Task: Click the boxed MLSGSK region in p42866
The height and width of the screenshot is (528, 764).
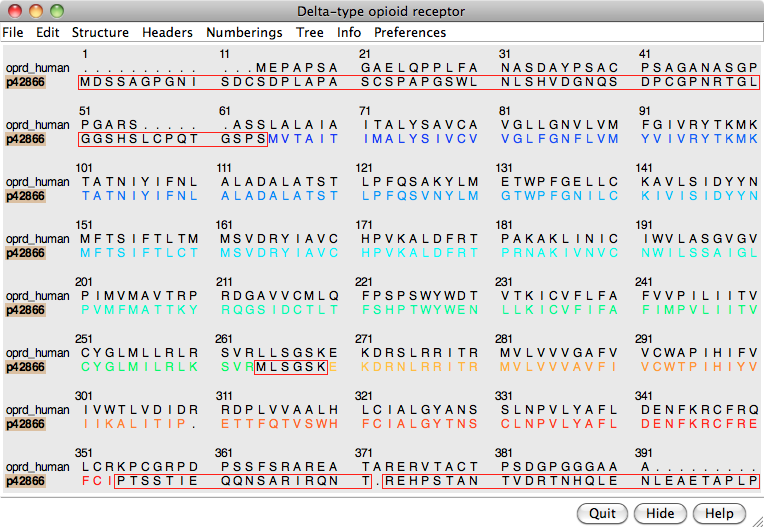Action: pos(291,367)
